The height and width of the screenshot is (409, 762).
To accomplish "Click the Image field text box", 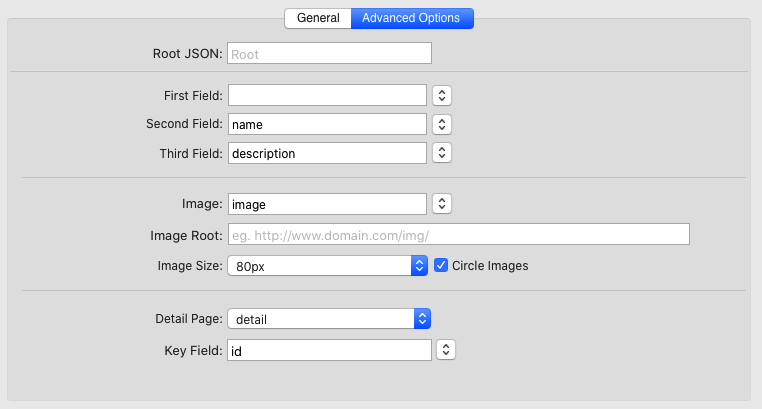I will tap(328, 203).
